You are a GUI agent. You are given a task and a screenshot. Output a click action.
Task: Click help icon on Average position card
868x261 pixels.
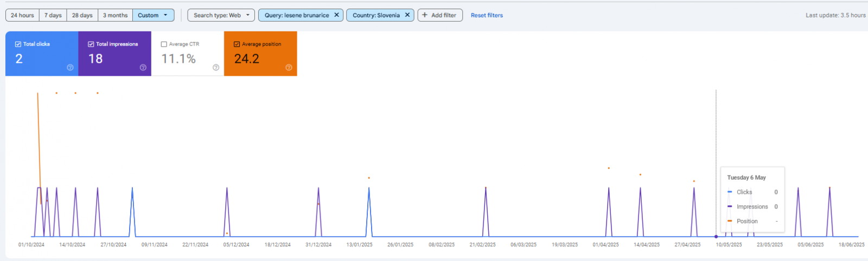(x=289, y=68)
